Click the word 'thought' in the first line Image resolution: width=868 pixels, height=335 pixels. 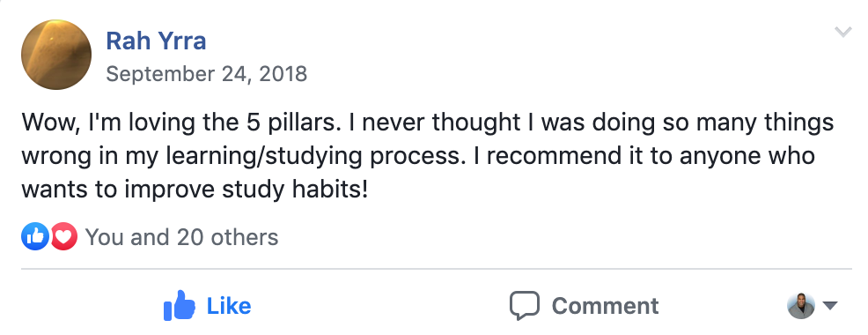pyautogui.click(x=476, y=123)
